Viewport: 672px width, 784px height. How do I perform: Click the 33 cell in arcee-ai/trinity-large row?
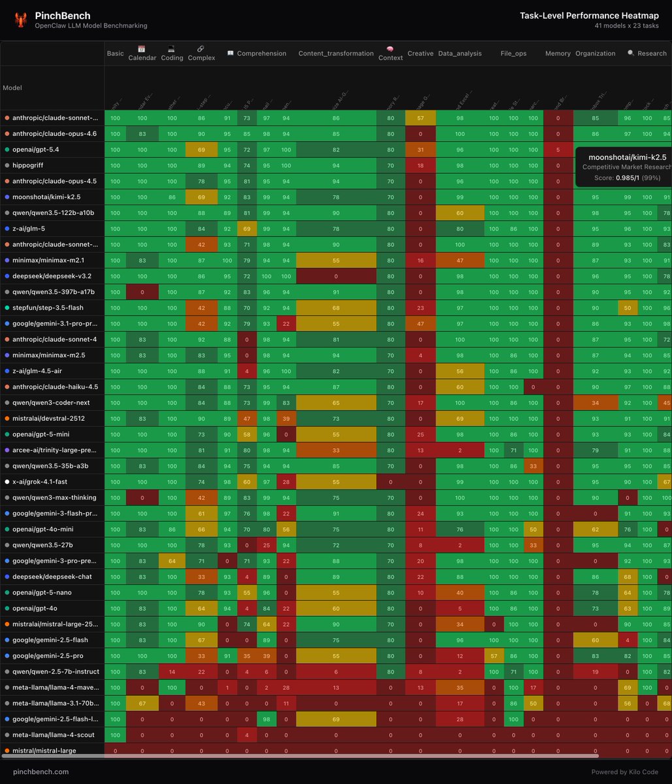pos(336,450)
